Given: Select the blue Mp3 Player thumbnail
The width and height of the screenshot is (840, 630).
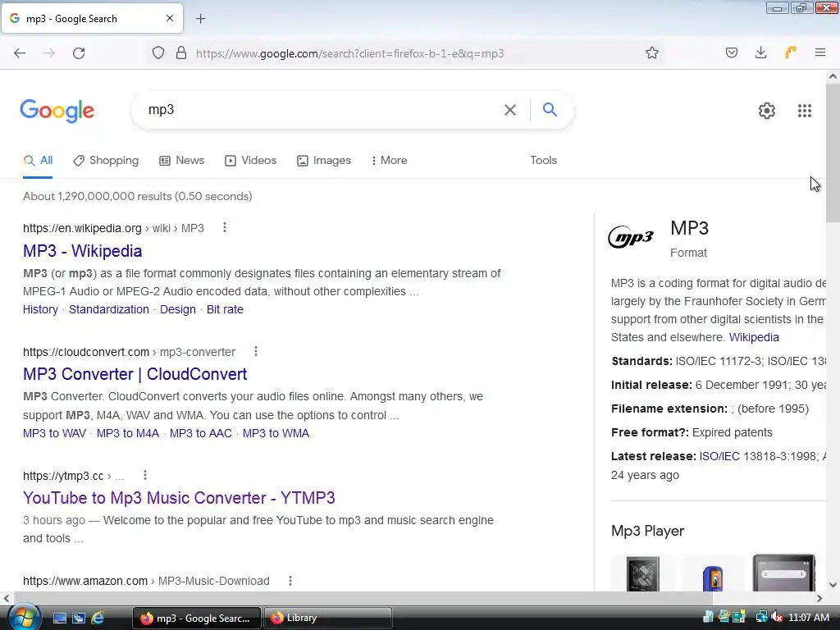Looking at the screenshot, I should [x=713, y=573].
